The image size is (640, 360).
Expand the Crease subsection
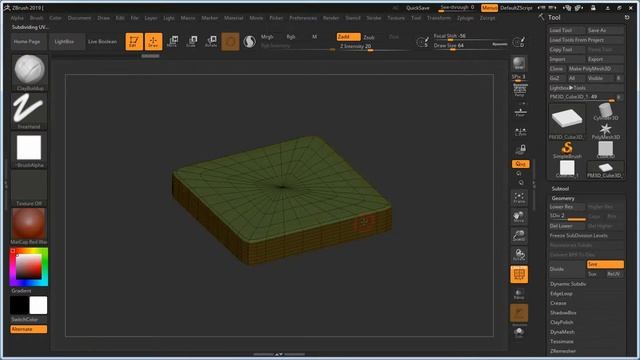(558, 303)
